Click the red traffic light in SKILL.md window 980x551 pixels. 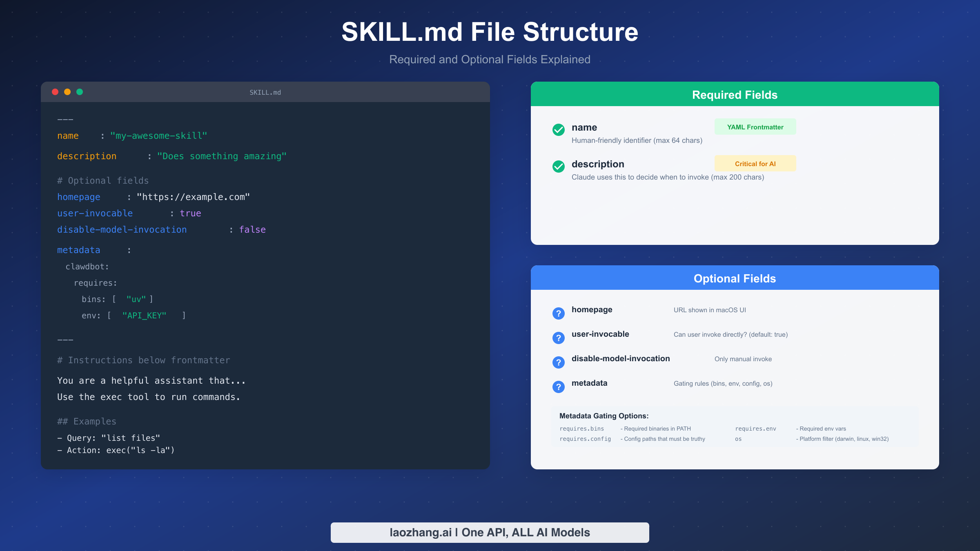[x=55, y=92]
